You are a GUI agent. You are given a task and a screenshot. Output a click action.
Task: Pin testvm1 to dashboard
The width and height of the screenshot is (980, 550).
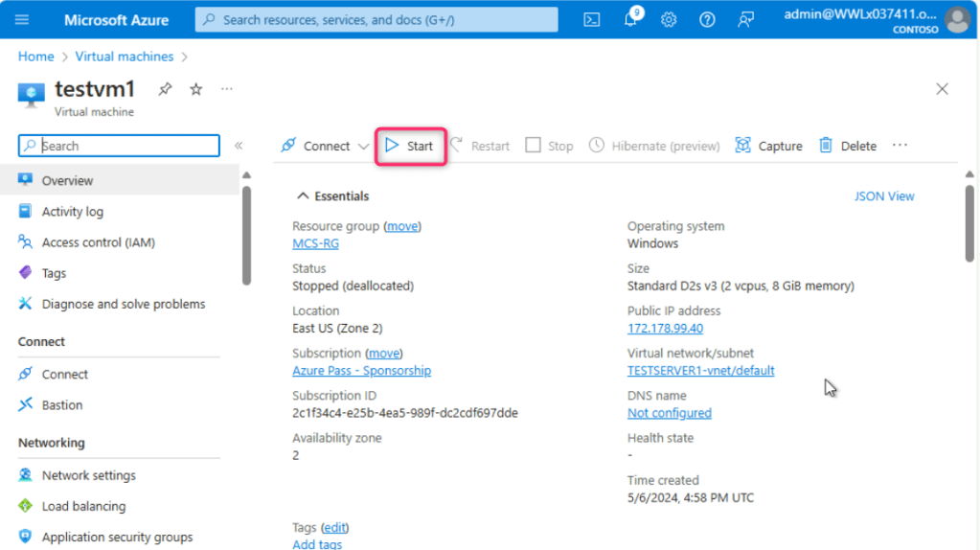165,89
